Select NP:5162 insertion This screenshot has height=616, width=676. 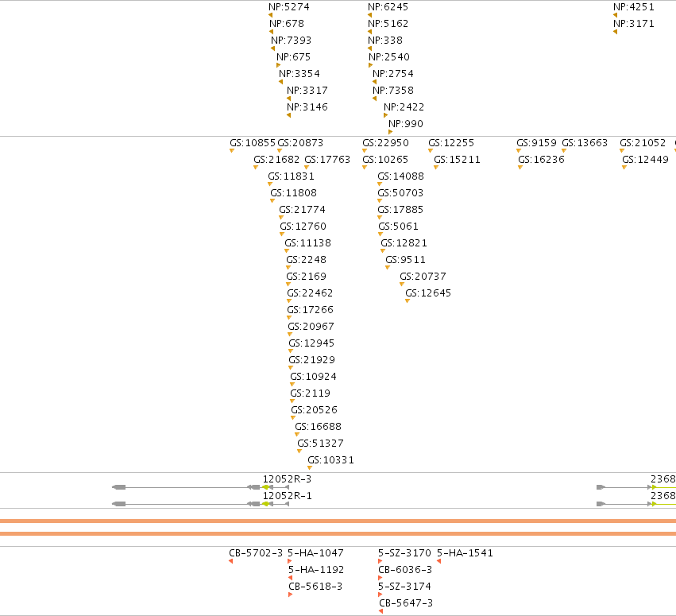(388, 24)
